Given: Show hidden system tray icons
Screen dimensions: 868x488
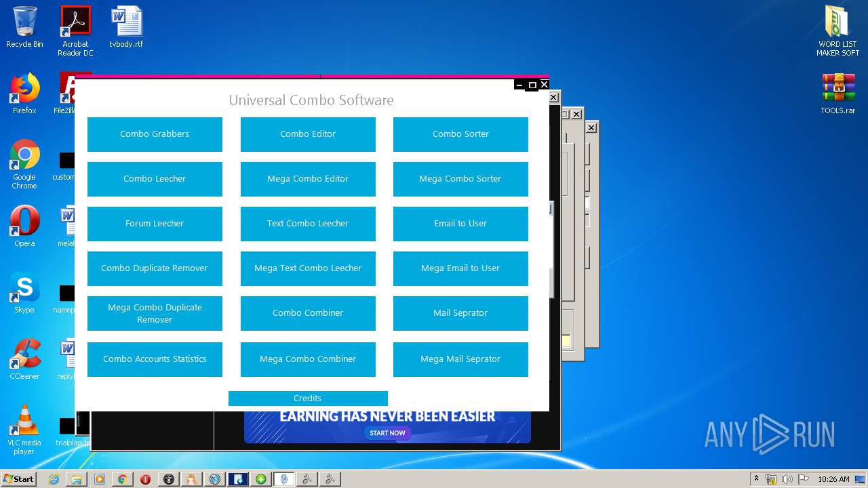Looking at the screenshot, I should point(756,479).
